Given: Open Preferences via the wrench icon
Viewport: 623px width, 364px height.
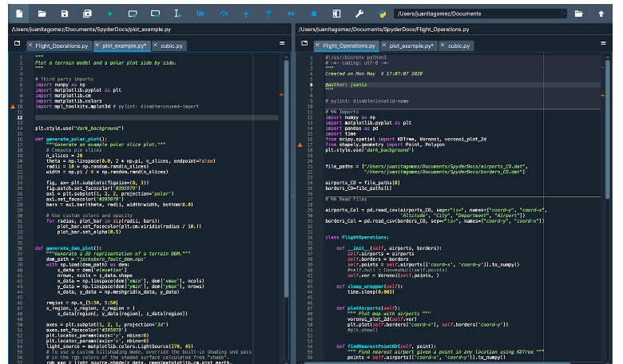Looking at the screenshot, I should tap(359, 14).
